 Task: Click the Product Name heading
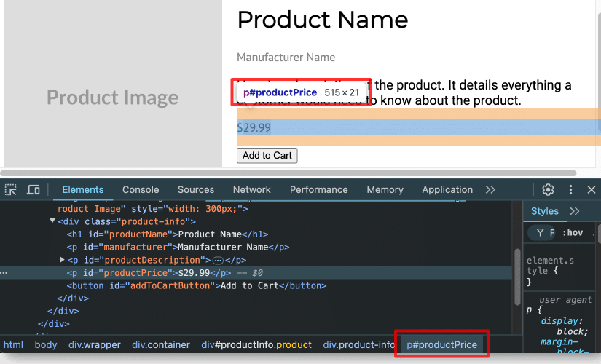tap(323, 20)
